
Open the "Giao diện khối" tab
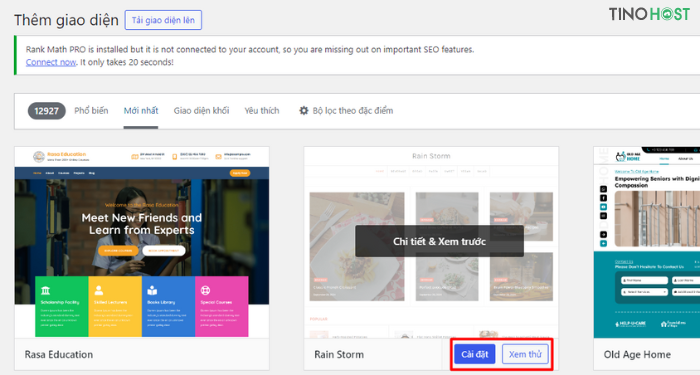201,111
